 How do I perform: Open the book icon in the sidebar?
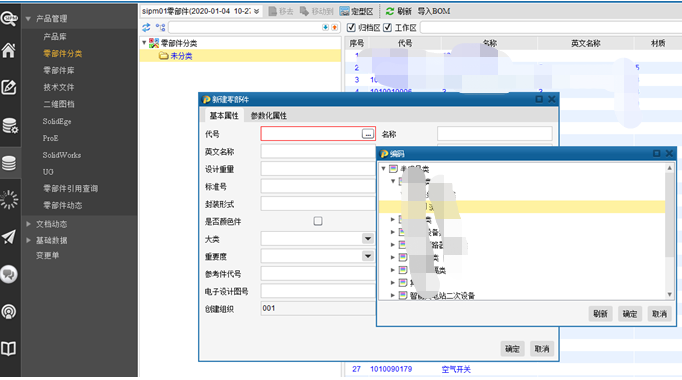(x=9, y=348)
